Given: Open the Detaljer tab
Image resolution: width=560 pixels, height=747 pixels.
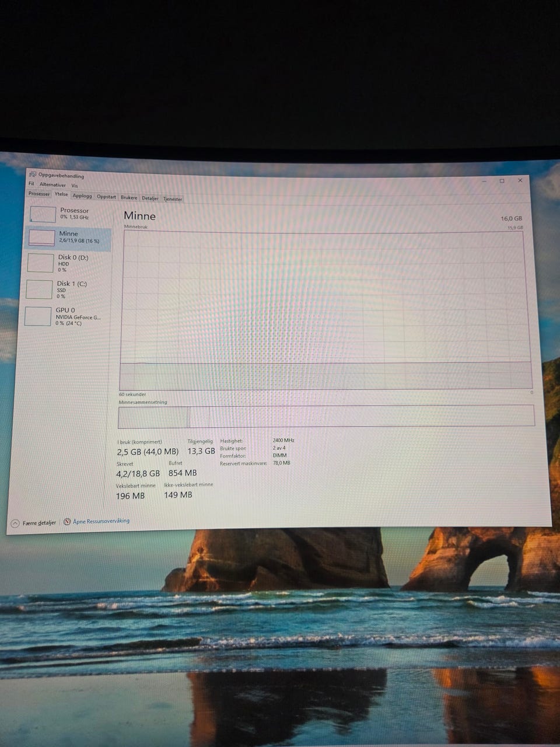Looking at the screenshot, I should (150, 198).
